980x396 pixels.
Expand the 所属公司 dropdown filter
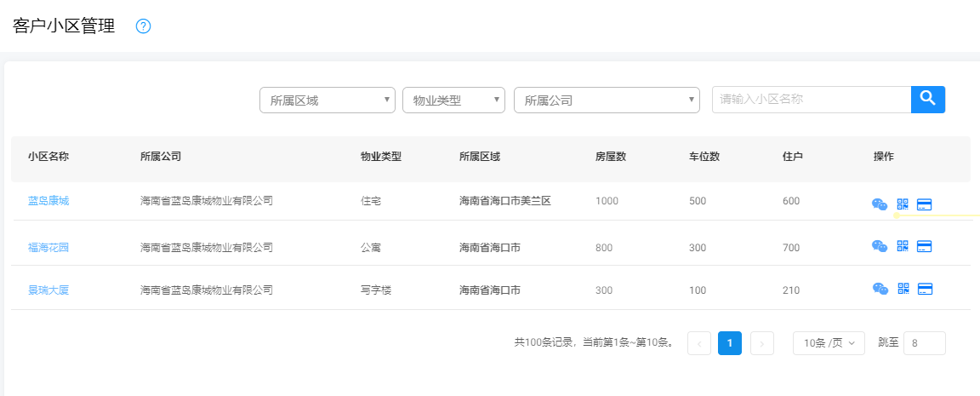click(606, 100)
